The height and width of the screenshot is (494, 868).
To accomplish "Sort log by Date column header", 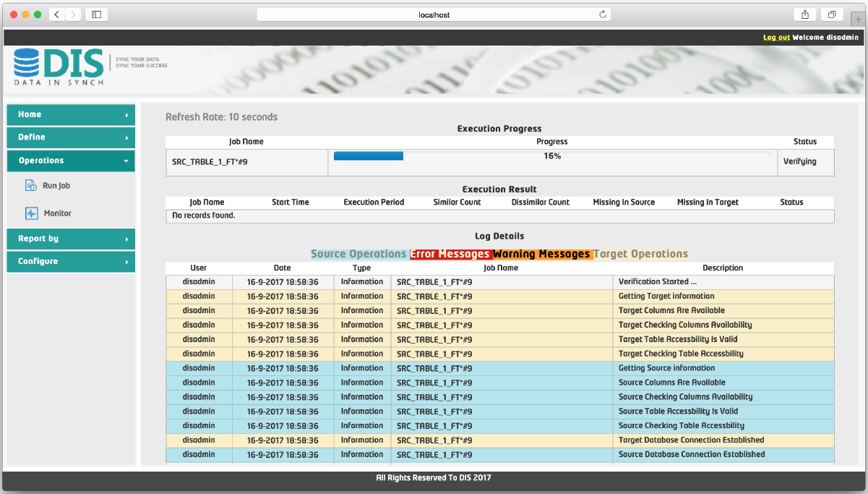I will tap(283, 268).
